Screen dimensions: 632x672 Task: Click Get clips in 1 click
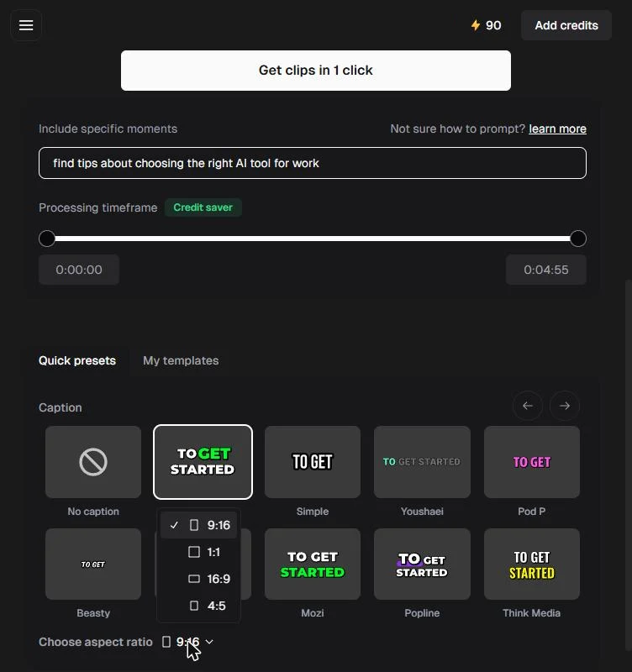(315, 71)
